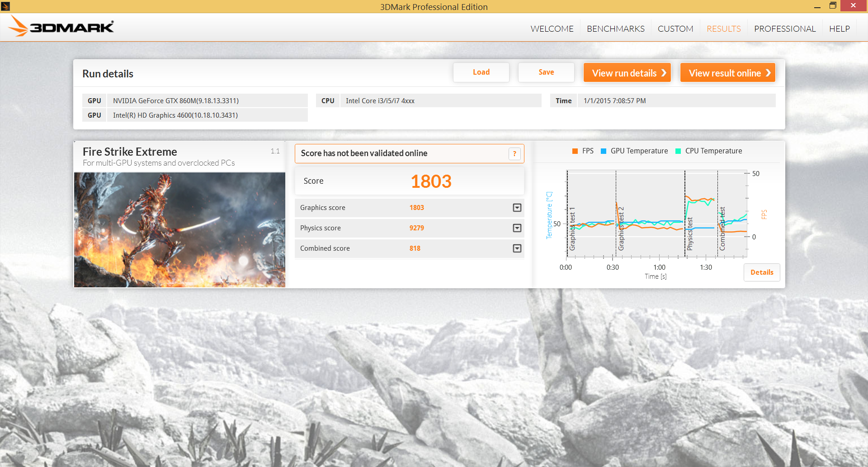Image resolution: width=868 pixels, height=467 pixels.
Task: Restore down the 3DMark window
Action: [x=833, y=6]
